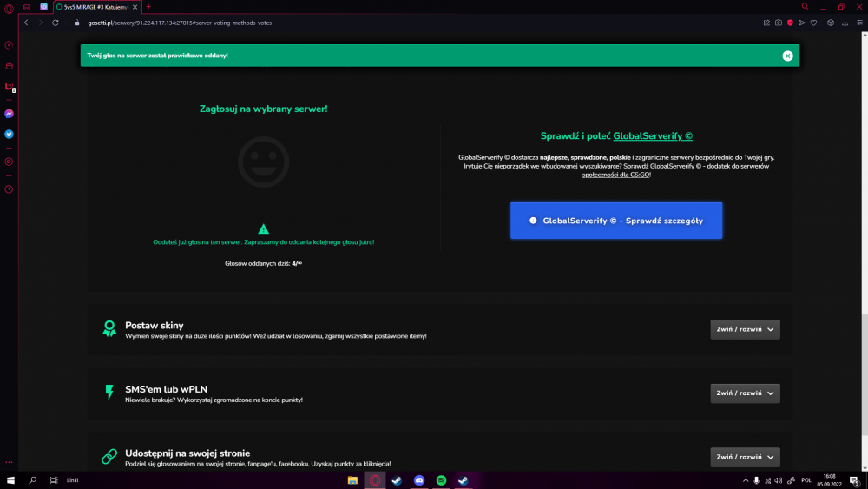This screenshot has width=868, height=489.
Task: Close the 5vs5 MIRAGE tab
Action: [135, 7]
